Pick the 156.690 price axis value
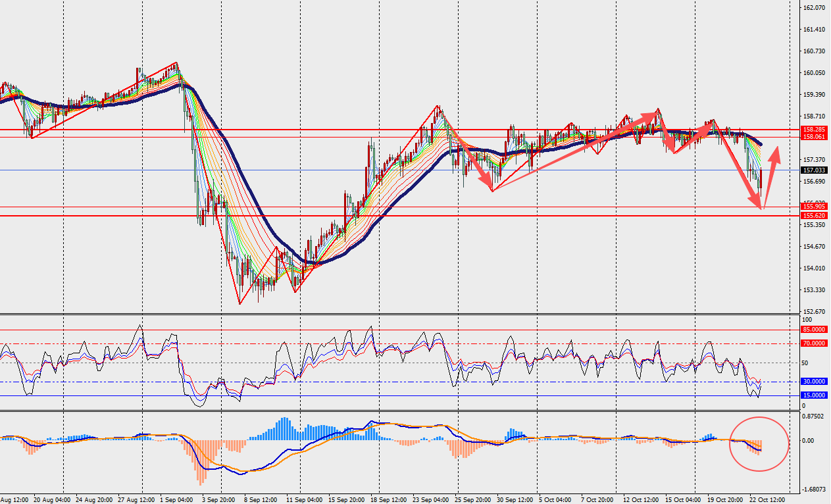This screenshot has height=504, width=831. pyautogui.click(x=815, y=182)
